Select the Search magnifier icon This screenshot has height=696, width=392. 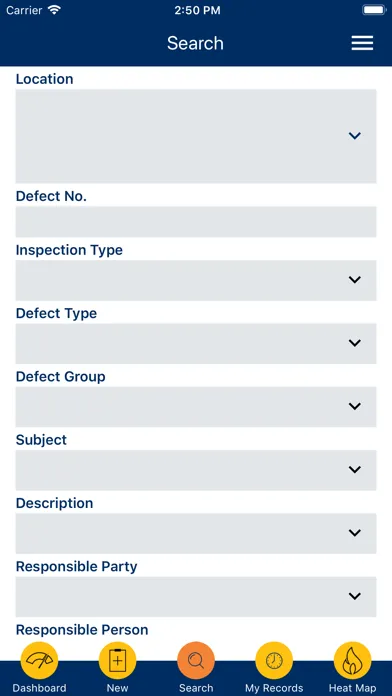(x=196, y=660)
